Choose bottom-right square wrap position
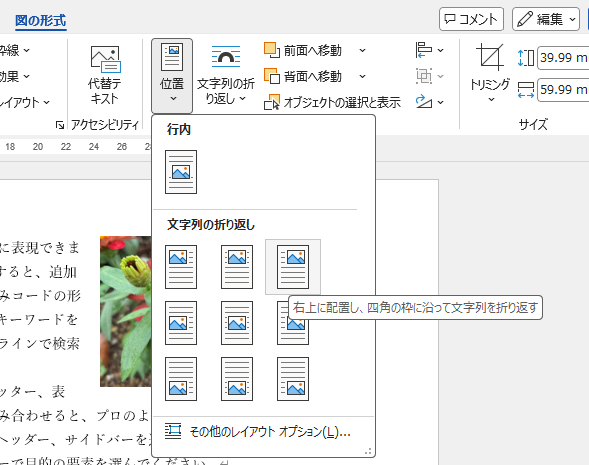The image size is (589, 465). coord(293,379)
